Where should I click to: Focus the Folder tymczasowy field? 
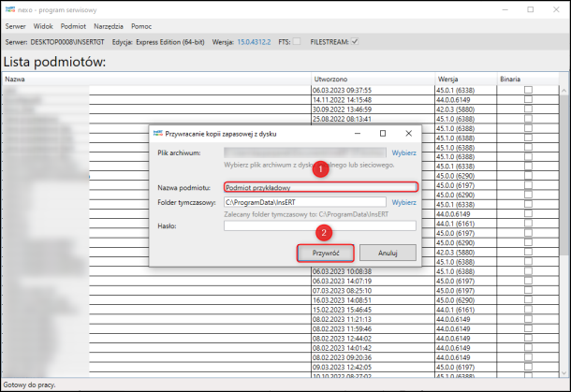coord(305,202)
